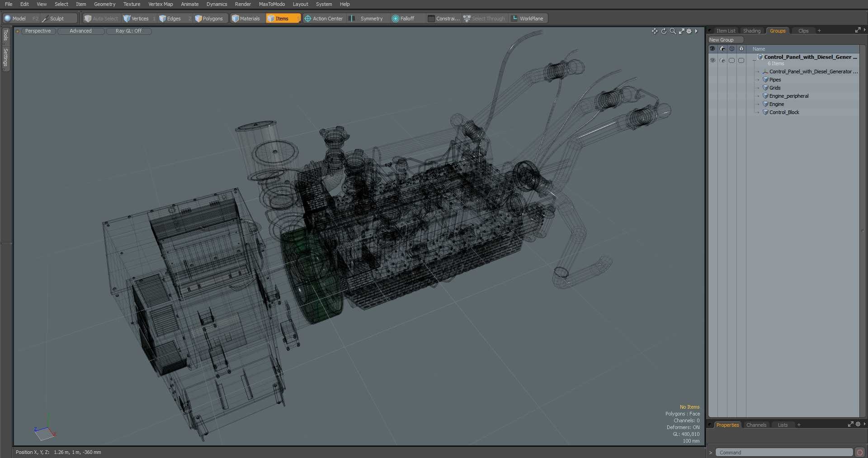Collapse the Control_Panel_with_Diesel_Gener group

click(x=754, y=59)
